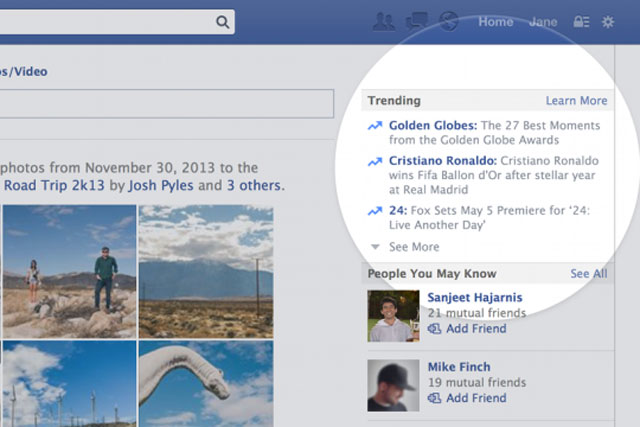Viewport: 640px width, 427px height.
Task: Click Golden Globes headline description text
Action: point(494,133)
